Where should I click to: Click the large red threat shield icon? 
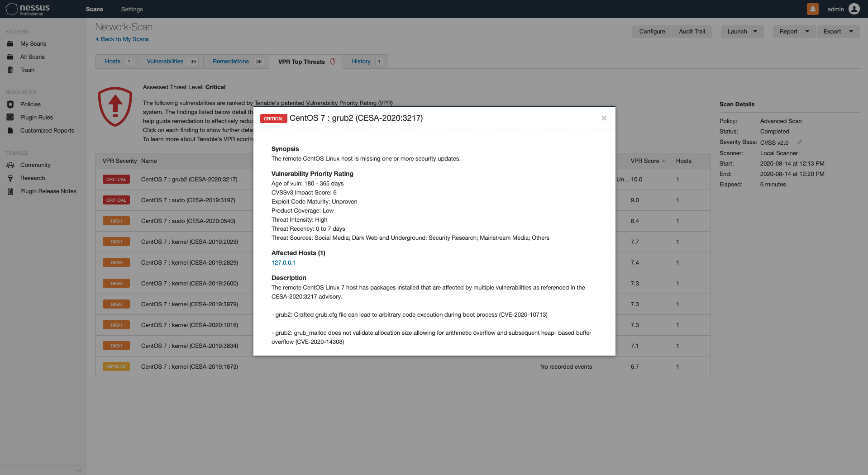(115, 107)
